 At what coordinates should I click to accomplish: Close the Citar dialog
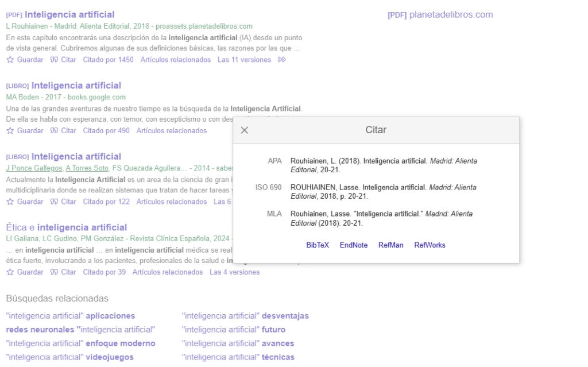click(x=245, y=130)
